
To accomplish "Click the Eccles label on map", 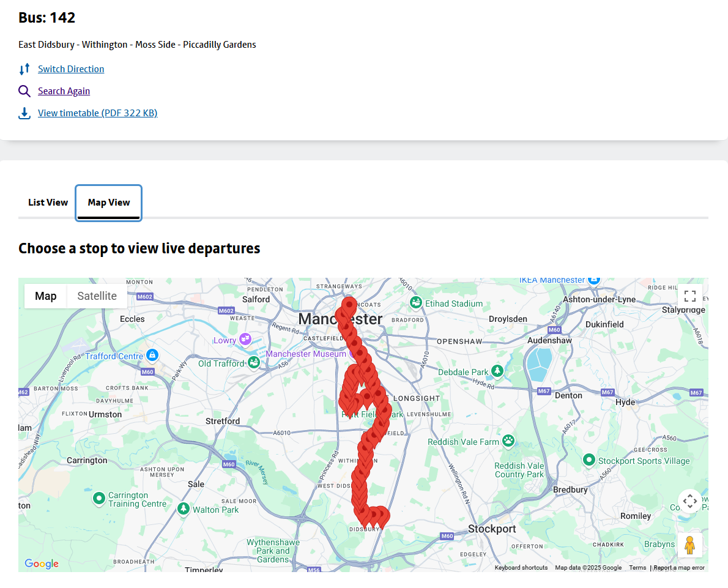I will 132,319.
